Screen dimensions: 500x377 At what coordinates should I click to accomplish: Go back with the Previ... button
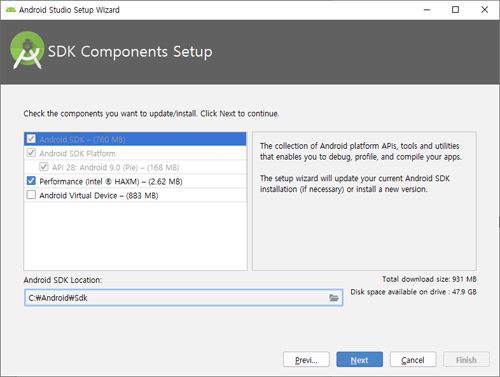click(306, 359)
